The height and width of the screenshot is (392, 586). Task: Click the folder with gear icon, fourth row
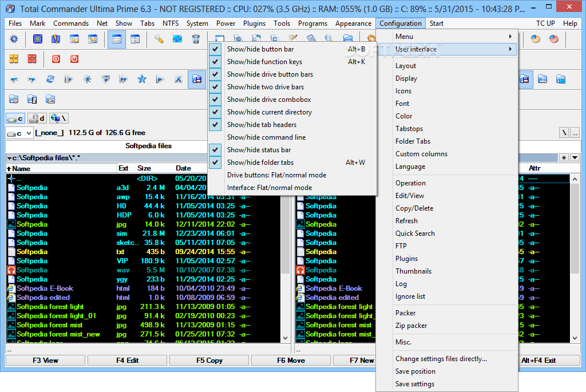coord(14,100)
